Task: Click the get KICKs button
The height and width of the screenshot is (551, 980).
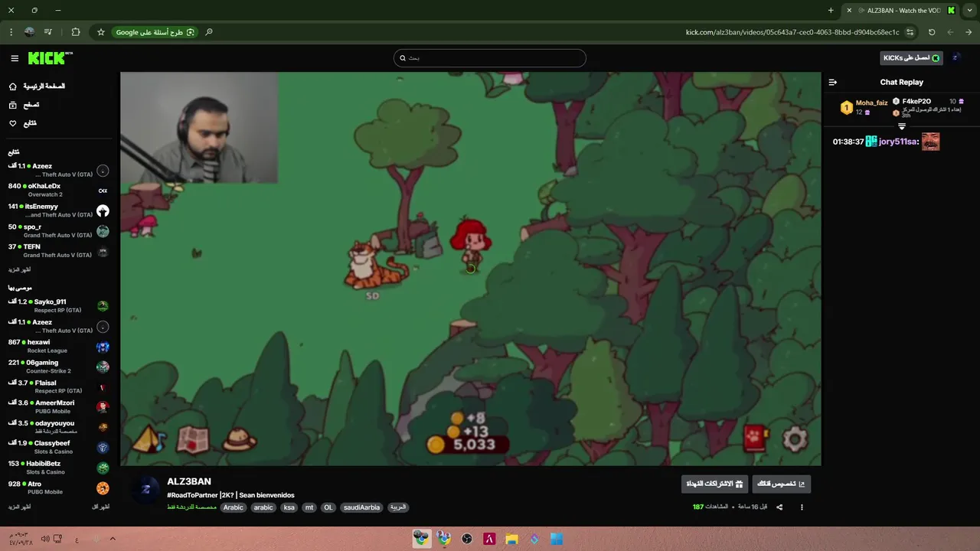Action: [x=911, y=58]
